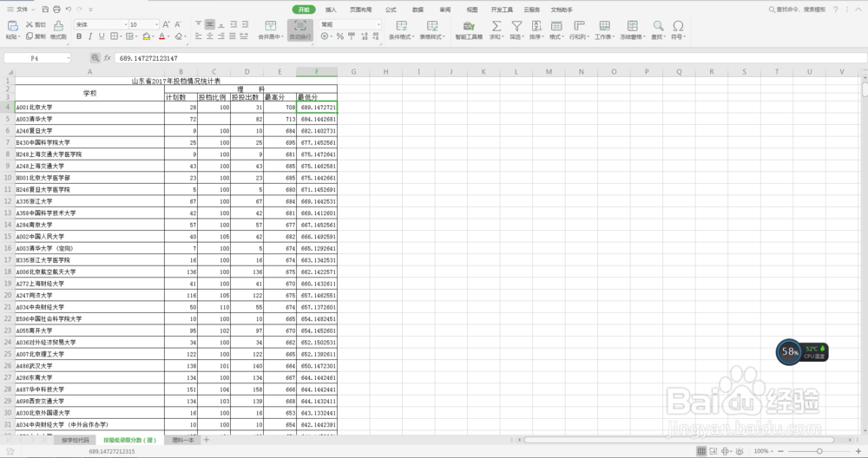The width and height of the screenshot is (868, 458).
Task: Switch to the Data (数据) tab
Action: pyautogui.click(x=418, y=10)
